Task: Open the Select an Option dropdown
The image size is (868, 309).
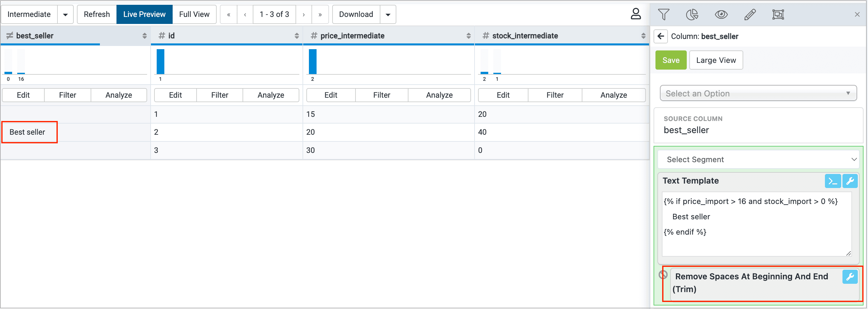Action: (x=758, y=93)
